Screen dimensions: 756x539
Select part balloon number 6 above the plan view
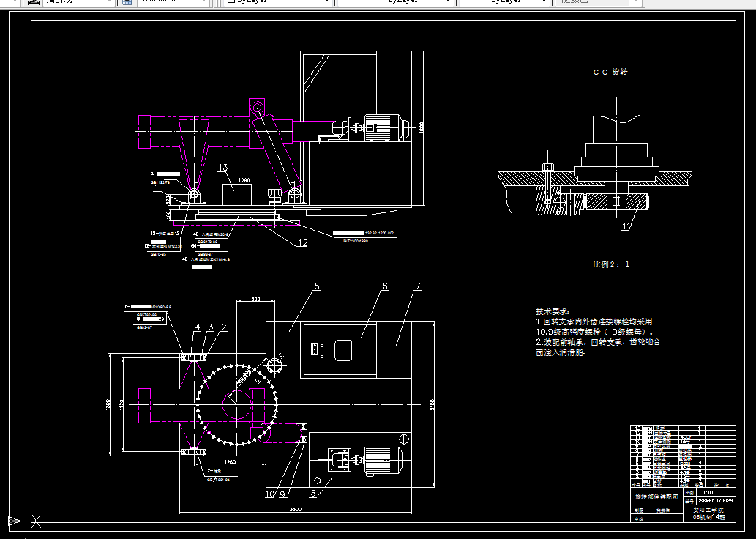tap(385, 286)
